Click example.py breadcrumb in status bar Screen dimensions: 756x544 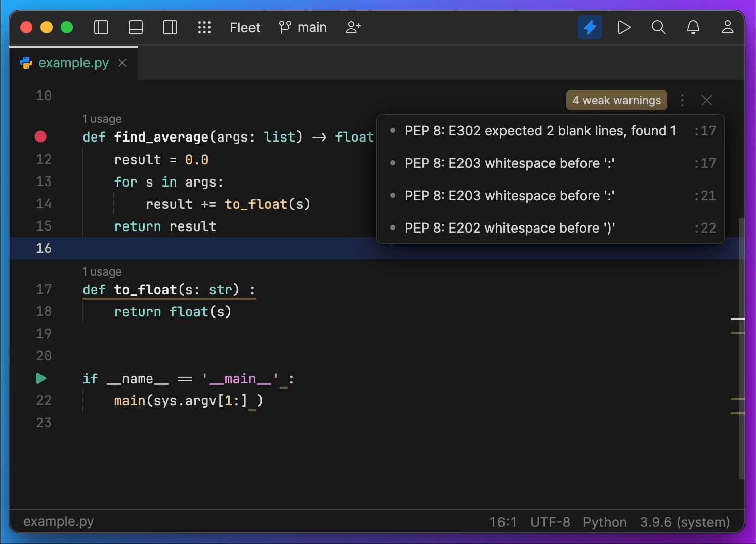coord(59,521)
